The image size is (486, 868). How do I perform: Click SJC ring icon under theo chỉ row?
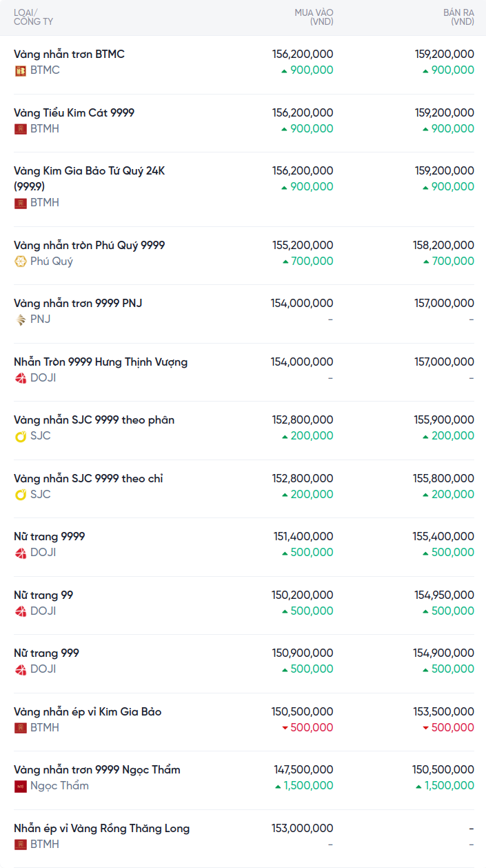click(21, 495)
